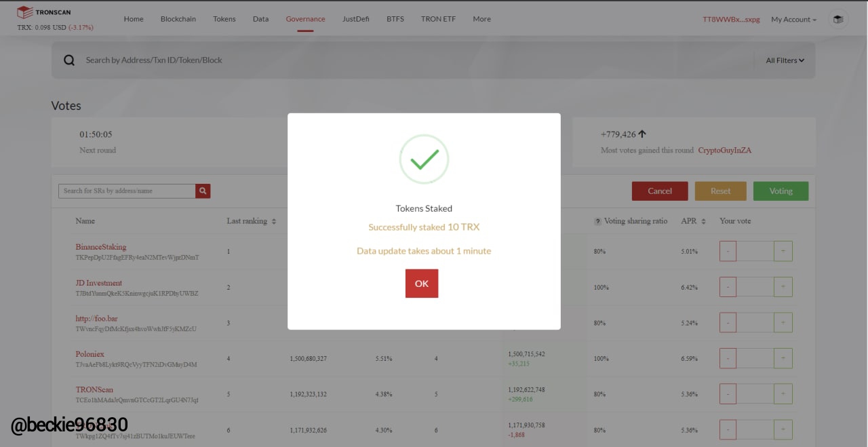
Task: Open JD Investment representative link
Action: coord(99,283)
